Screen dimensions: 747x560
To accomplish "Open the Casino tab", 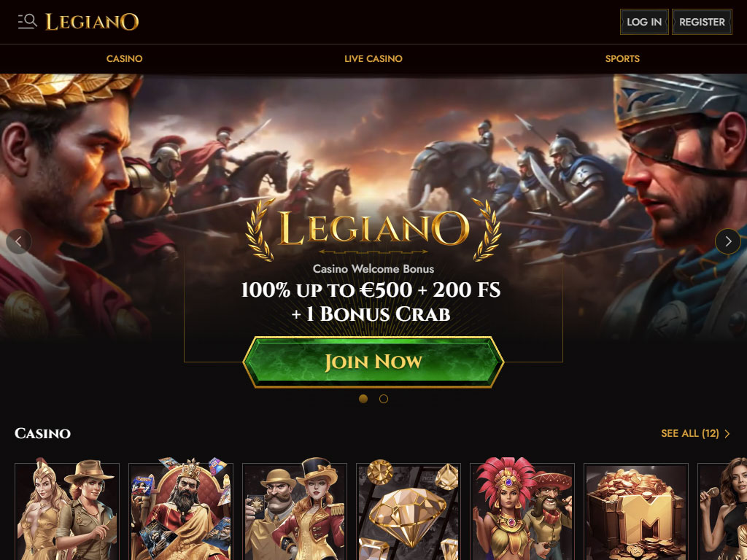I will coord(124,58).
